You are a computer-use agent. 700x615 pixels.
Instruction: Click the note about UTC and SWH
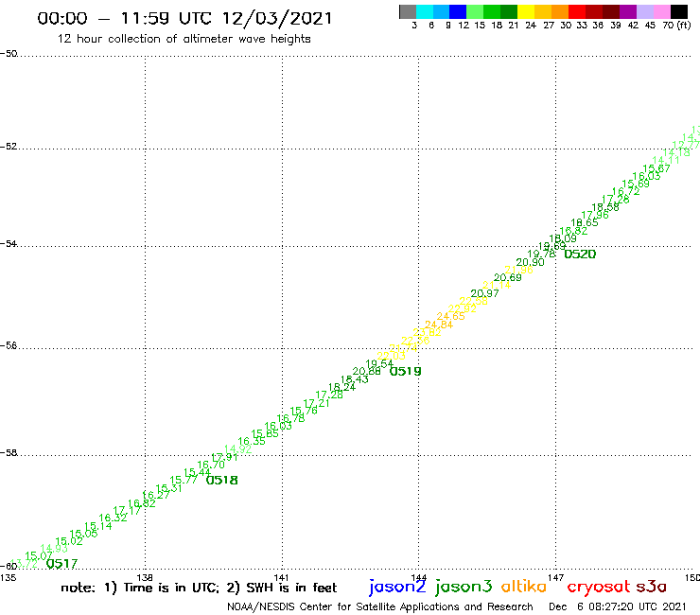[199, 588]
